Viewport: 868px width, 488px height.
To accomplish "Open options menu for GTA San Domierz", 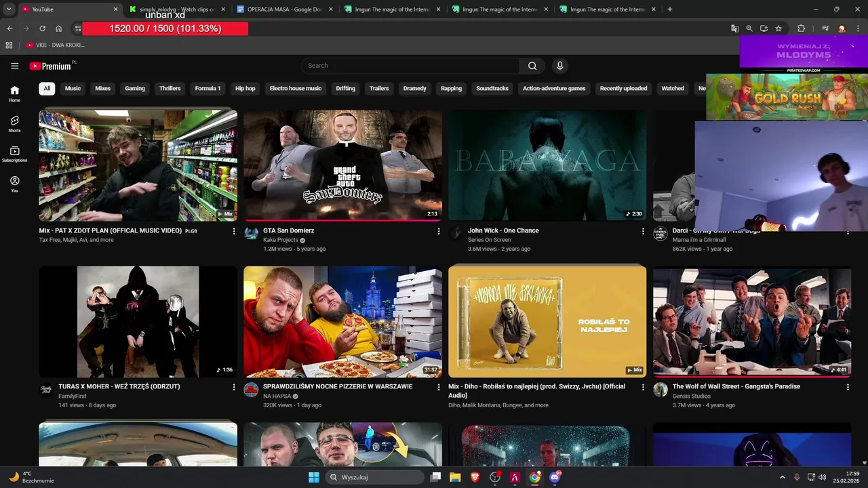I will pyautogui.click(x=439, y=231).
